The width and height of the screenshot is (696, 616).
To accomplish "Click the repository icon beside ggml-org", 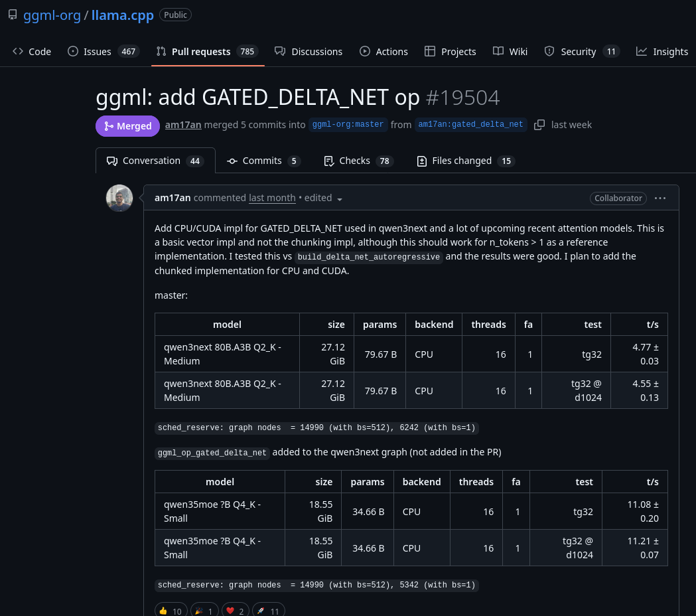I will (x=13, y=15).
